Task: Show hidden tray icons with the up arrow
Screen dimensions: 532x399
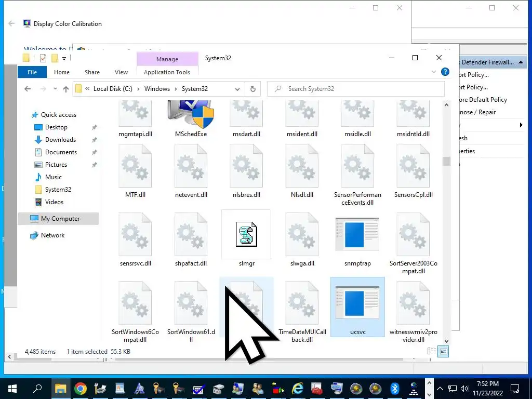Action: click(440, 389)
